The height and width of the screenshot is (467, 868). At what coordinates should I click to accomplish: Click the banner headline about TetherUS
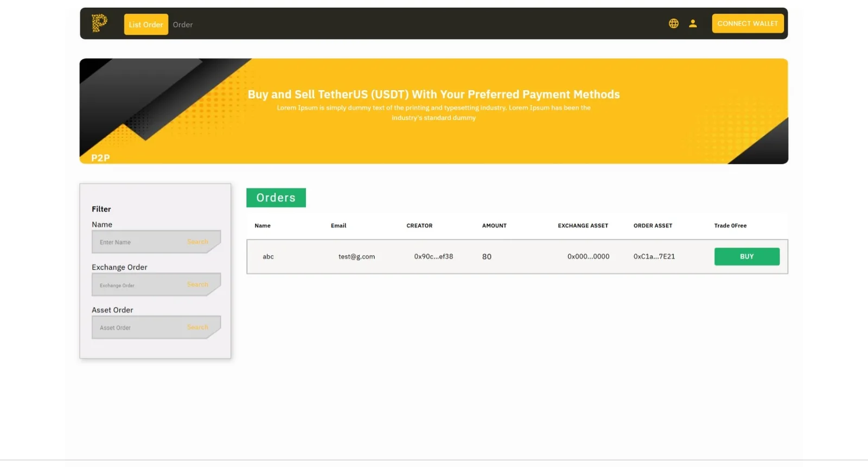tap(433, 94)
